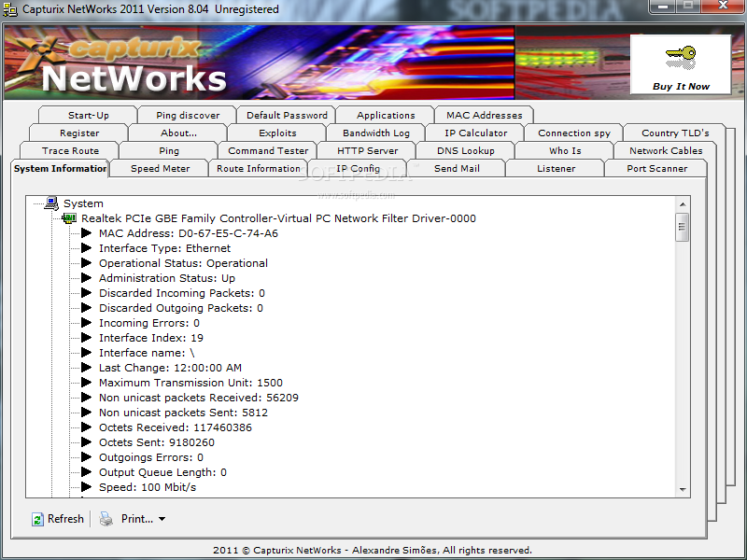Click the Capturix app icon in title bar
Viewport: 747px width, 560px height.
coord(10,9)
